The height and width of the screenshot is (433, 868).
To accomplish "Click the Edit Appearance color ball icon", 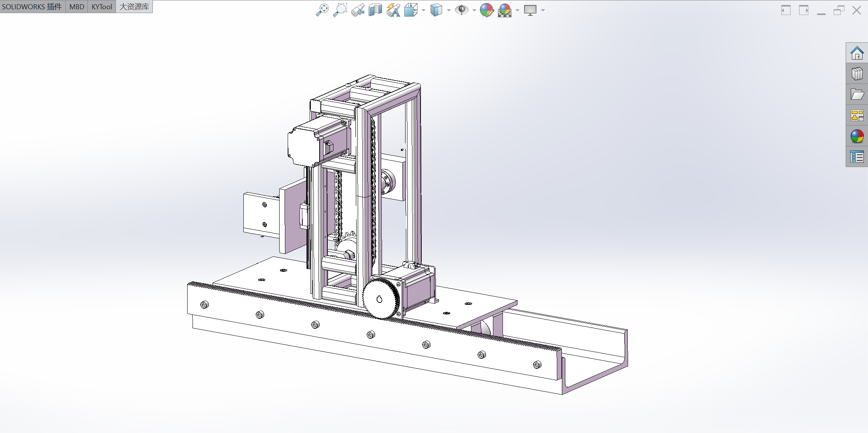I will [487, 10].
